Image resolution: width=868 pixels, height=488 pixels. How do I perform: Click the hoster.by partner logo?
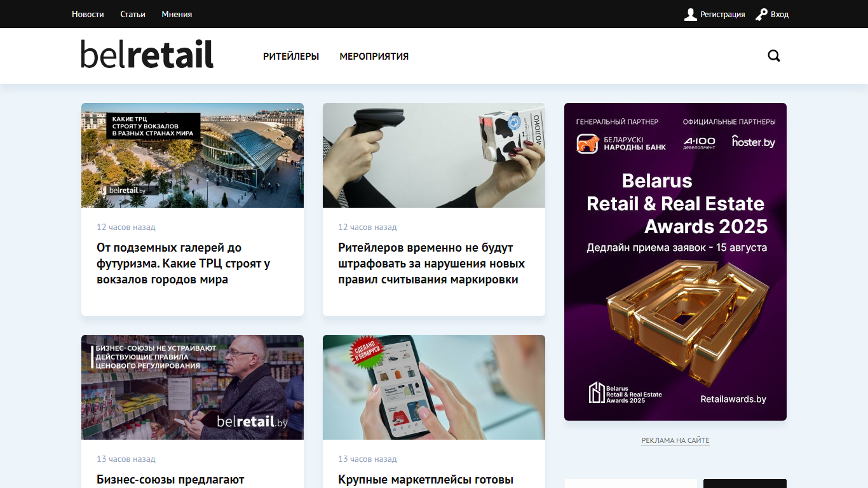pos(753,142)
